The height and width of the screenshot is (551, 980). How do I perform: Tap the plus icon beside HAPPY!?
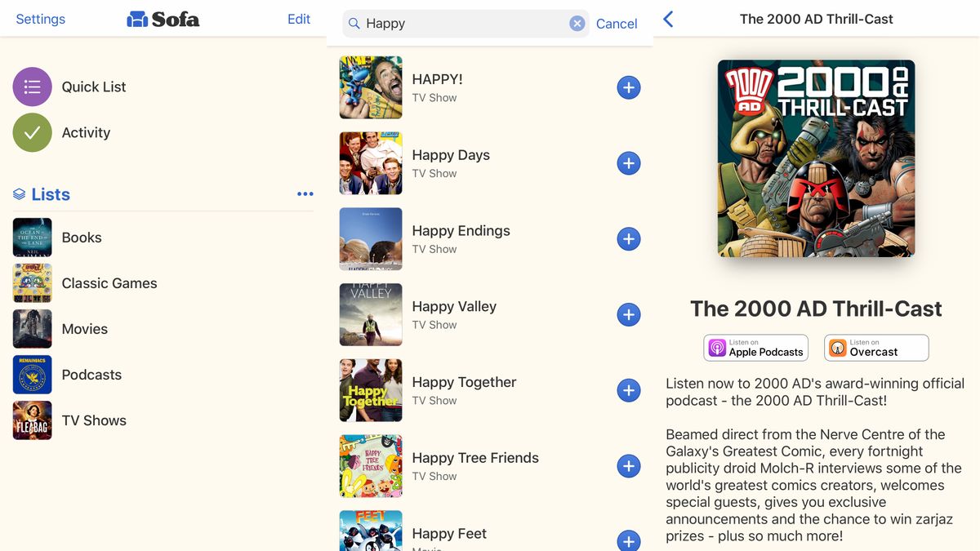tap(629, 87)
